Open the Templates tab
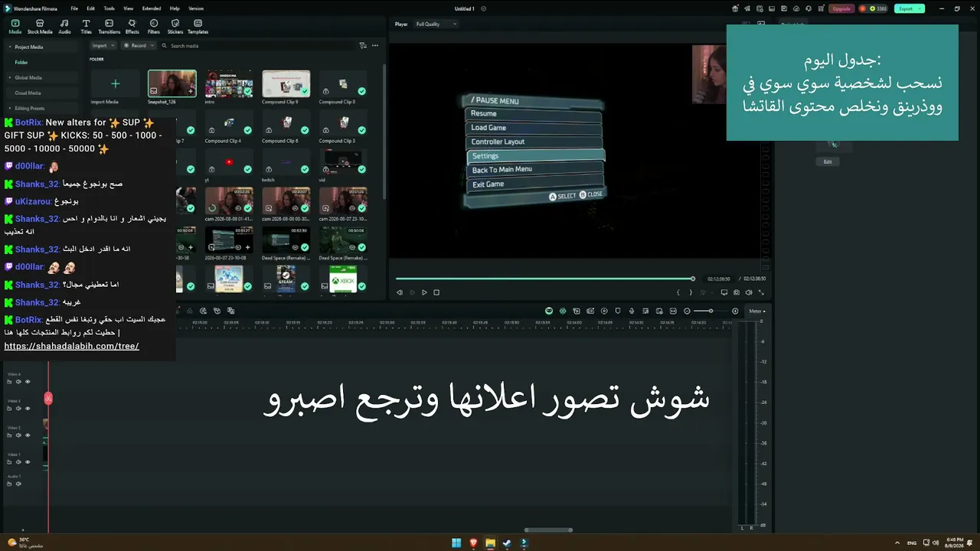This screenshot has height=551, width=980. click(198, 27)
